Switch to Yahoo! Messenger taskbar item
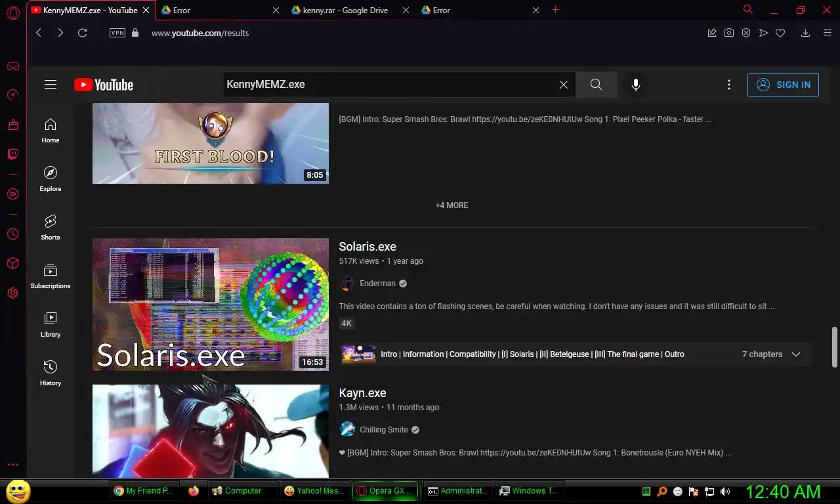Viewport: 840px width, 504px height. click(314, 491)
